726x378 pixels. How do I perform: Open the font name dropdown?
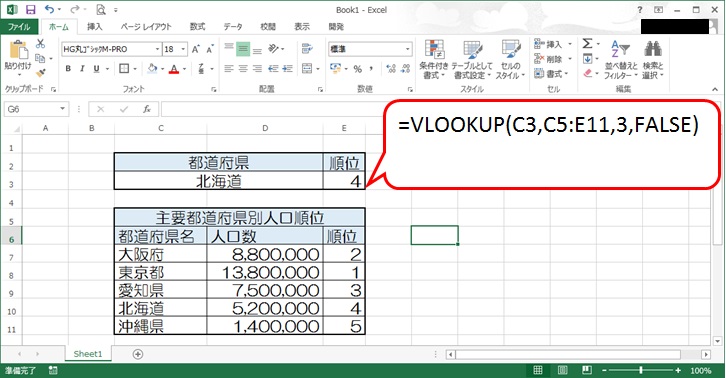click(157, 49)
